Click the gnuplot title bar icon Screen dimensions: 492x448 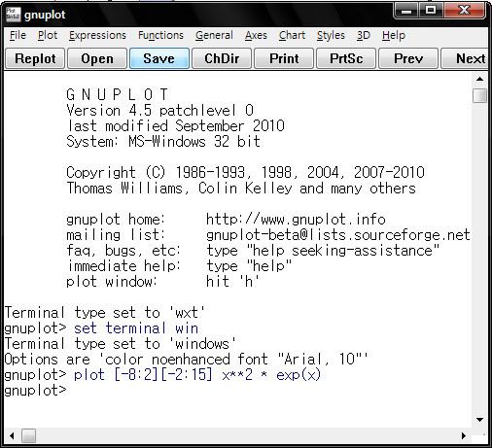(x=13, y=15)
